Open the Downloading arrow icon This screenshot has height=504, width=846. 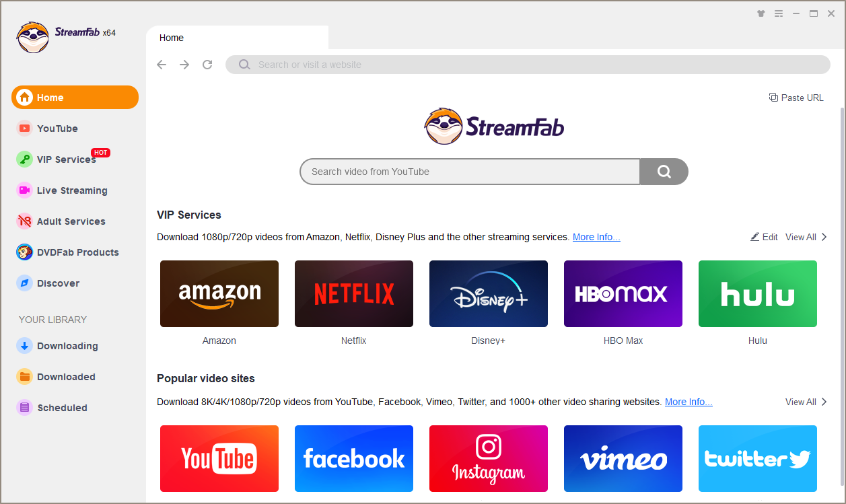click(x=24, y=346)
